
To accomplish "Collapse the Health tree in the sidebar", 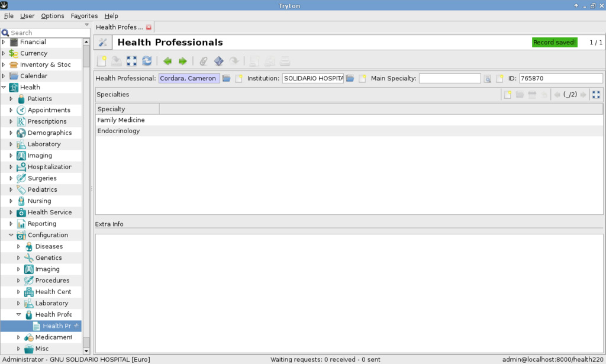I will point(5,87).
